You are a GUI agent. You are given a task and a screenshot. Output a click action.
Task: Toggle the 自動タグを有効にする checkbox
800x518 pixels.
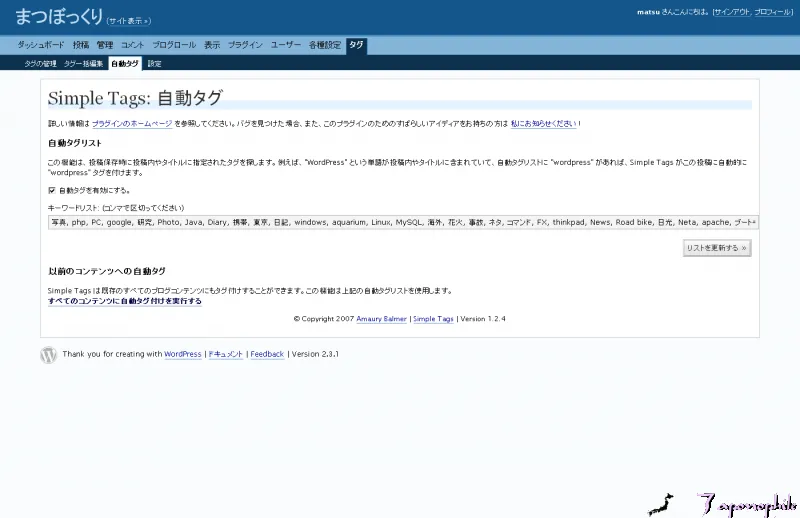(x=52, y=190)
